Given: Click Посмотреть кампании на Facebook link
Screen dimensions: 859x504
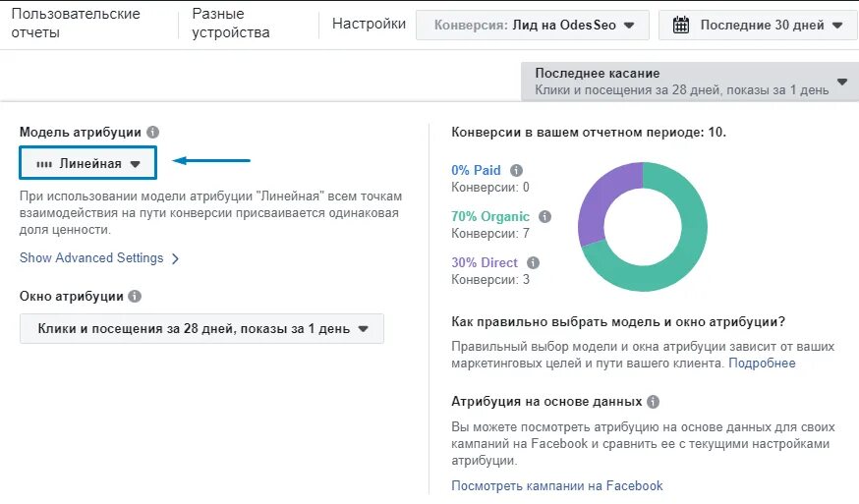Looking at the screenshot, I should [556, 486].
